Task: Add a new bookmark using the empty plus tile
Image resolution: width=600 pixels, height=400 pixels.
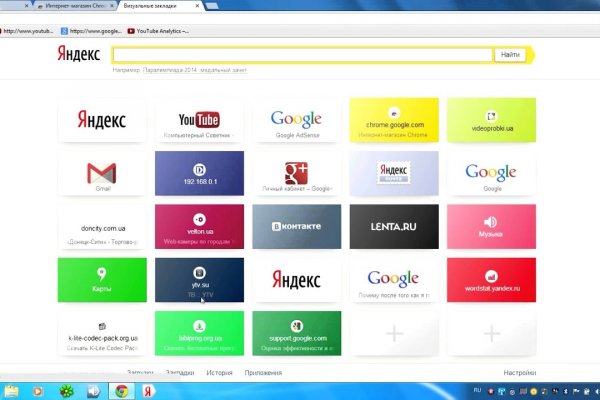Action: click(393, 333)
